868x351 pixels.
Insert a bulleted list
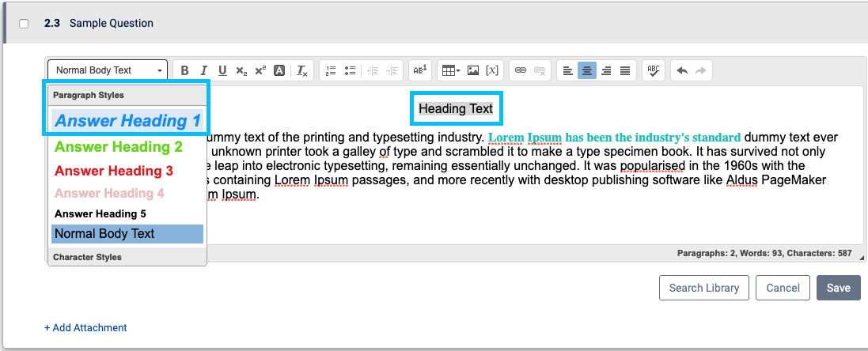(x=350, y=70)
